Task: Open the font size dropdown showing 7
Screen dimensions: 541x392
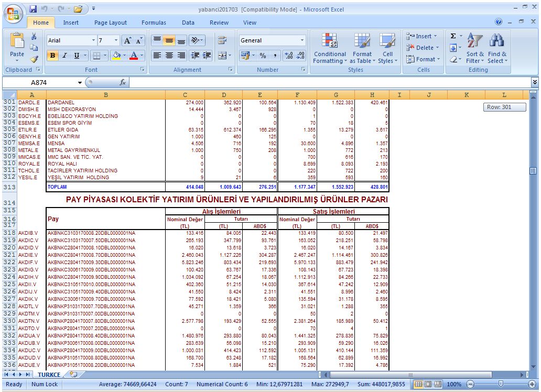Action: click(x=116, y=40)
